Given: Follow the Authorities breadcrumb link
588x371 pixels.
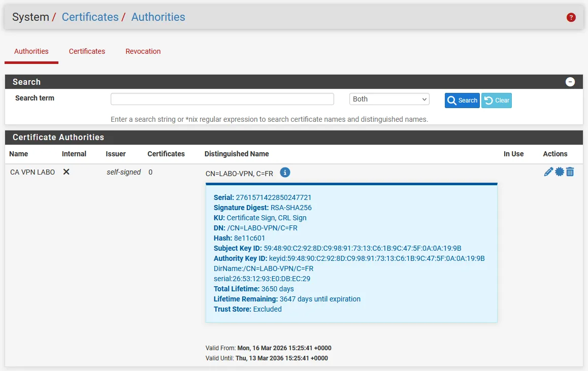Looking at the screenshot, I should coord(158,17).
